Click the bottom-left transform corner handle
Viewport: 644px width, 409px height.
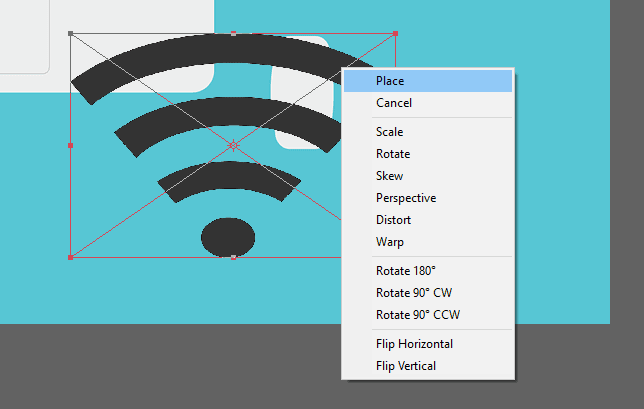(70, 257)
